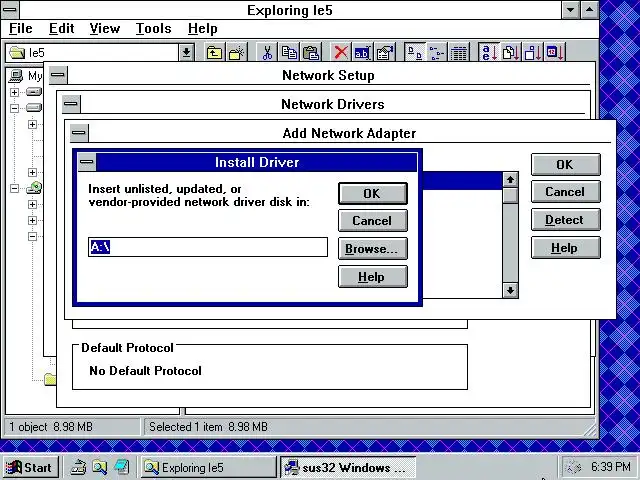The image size is (640, 480).
Task: Sort by size using boxes arrow icon
Action: [x=533, y=53]
